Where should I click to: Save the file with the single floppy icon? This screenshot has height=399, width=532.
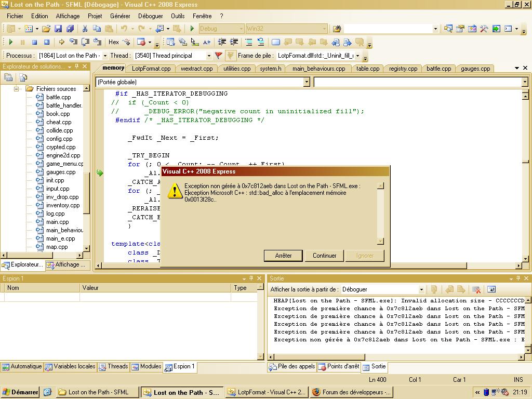pos(58,29)
